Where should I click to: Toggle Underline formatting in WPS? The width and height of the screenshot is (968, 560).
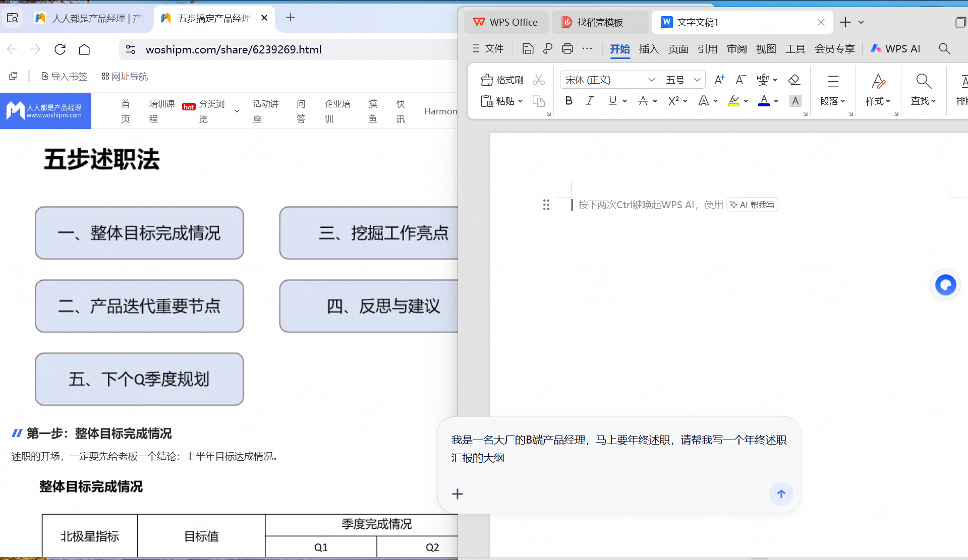pos(612,101)
